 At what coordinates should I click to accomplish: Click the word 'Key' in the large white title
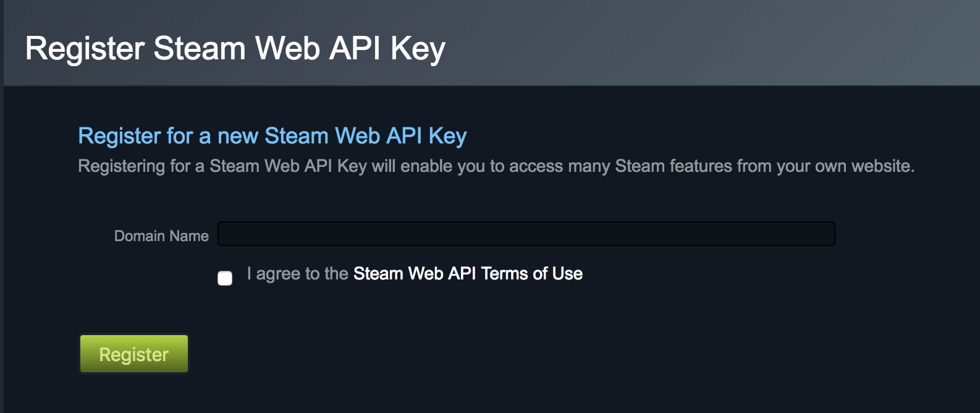pos(418,48)
